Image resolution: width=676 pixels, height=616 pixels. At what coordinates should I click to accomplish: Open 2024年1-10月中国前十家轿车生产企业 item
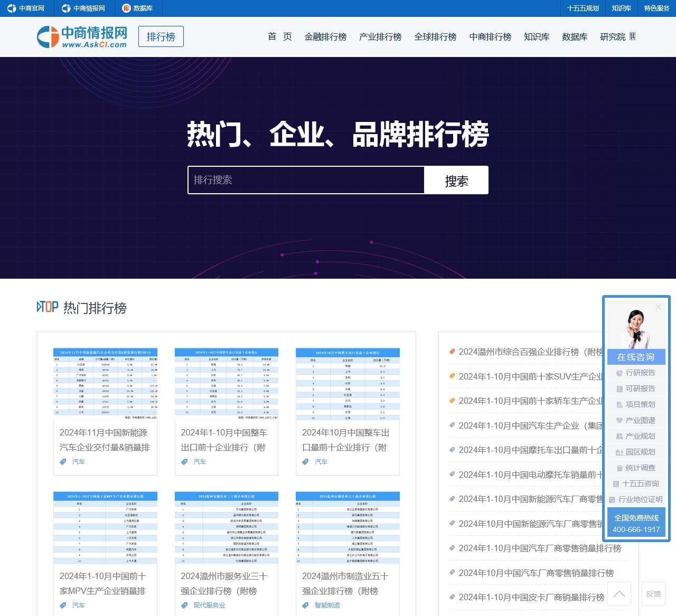coord(531,401)
